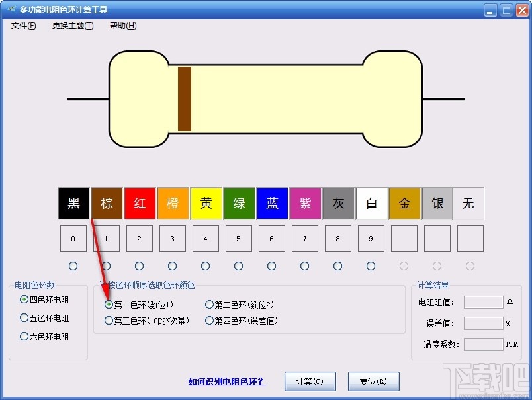Click the 计算(C) button
The image size is (532, 400).
pyautogui.click(x=310, y=381)
